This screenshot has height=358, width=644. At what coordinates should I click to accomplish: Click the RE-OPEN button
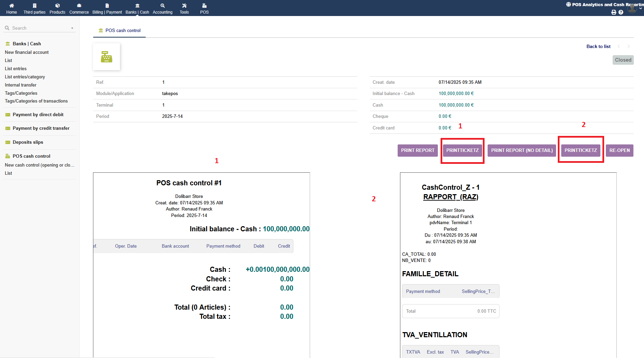[619, 151]
